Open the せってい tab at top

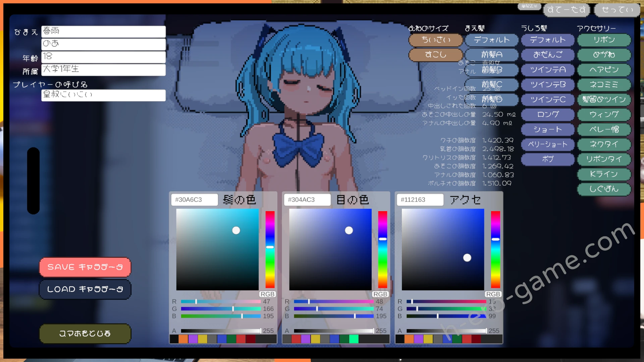point(617,10)
